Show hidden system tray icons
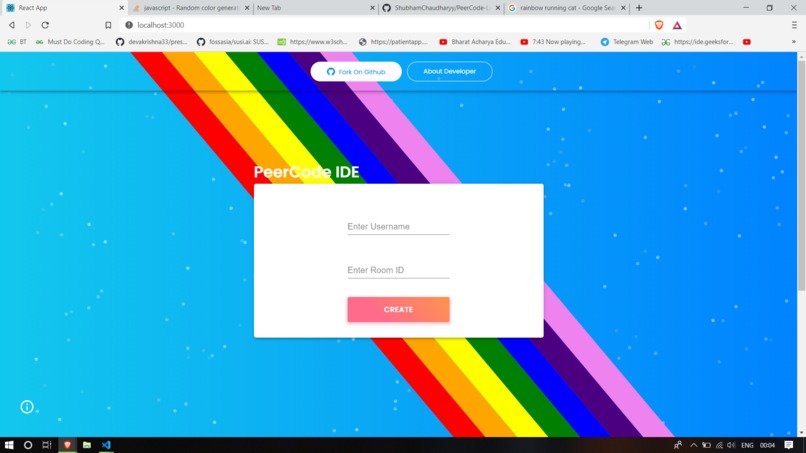This screenshot has height=453, width=806. click(693, 445)
